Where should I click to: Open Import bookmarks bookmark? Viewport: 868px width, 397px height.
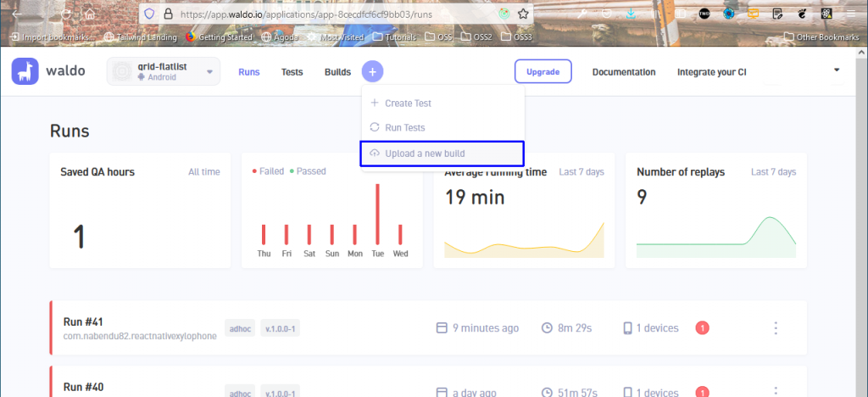[x=53, y=37]
